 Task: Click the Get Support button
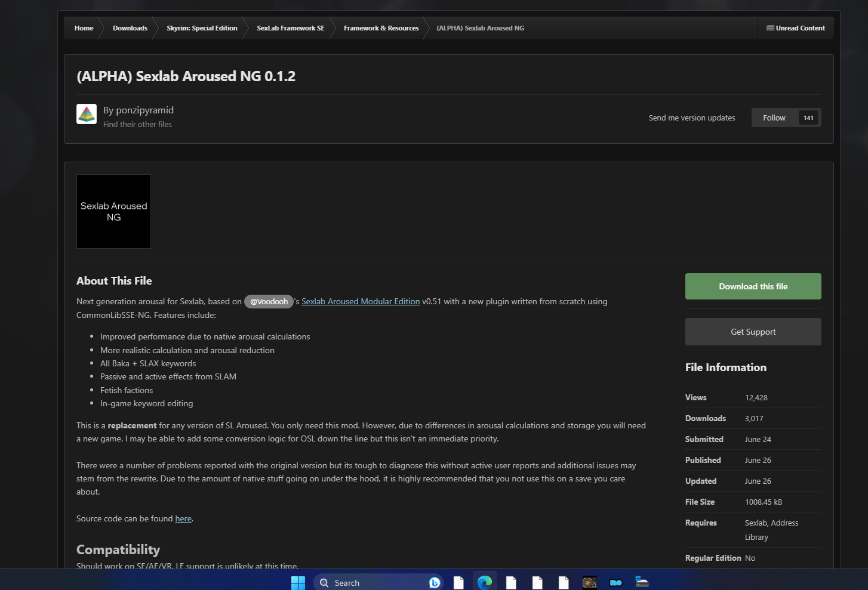click(x=753, y=332)
